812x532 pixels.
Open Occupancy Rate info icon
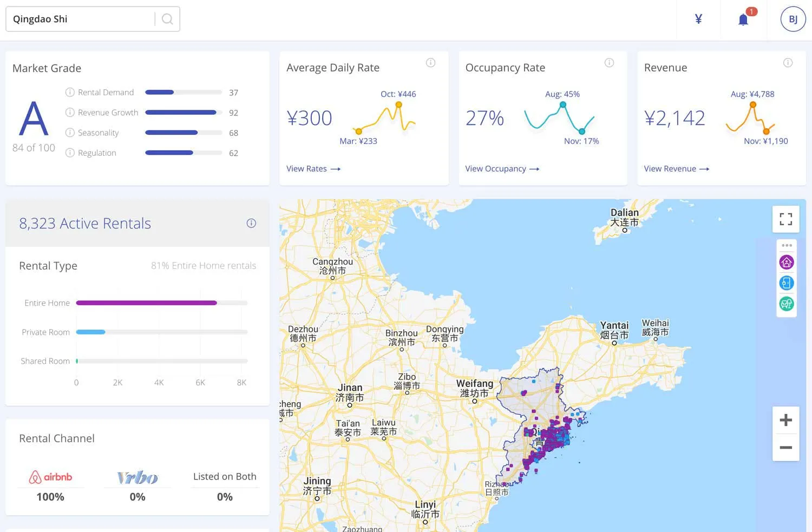pyautogui.click(x=610, y=63)
